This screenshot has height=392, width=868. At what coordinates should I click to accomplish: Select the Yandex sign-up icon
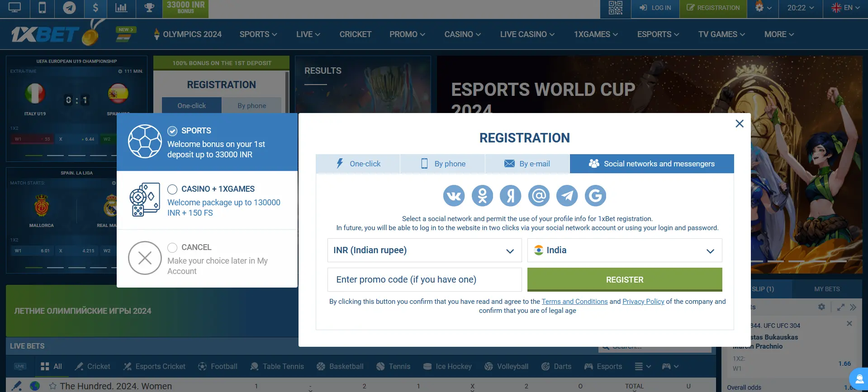(x=510, y=196)
